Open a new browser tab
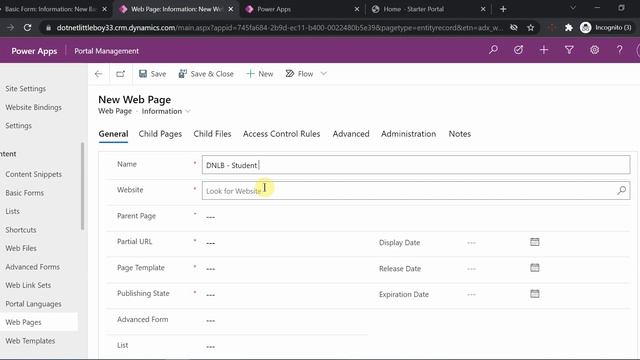Viewport: 640px width, 360px height. pos(503,9)
